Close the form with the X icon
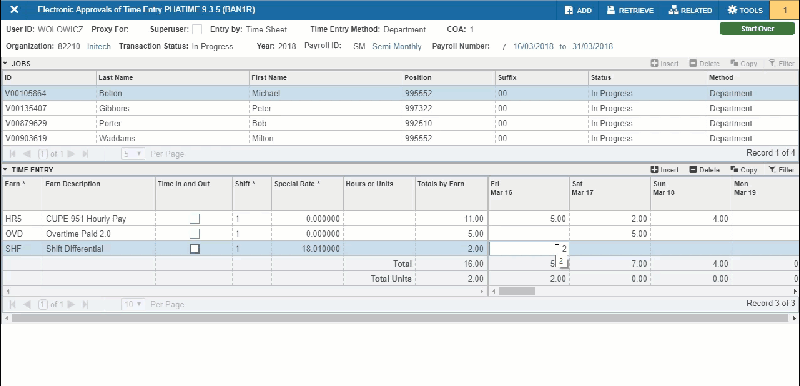The image size is (800, 386). [15, 10]
